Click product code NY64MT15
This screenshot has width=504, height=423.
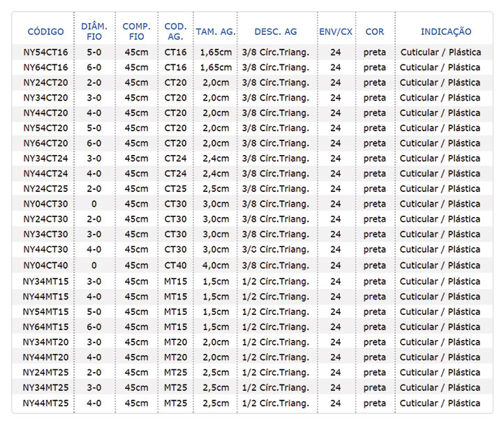(45, 327)
